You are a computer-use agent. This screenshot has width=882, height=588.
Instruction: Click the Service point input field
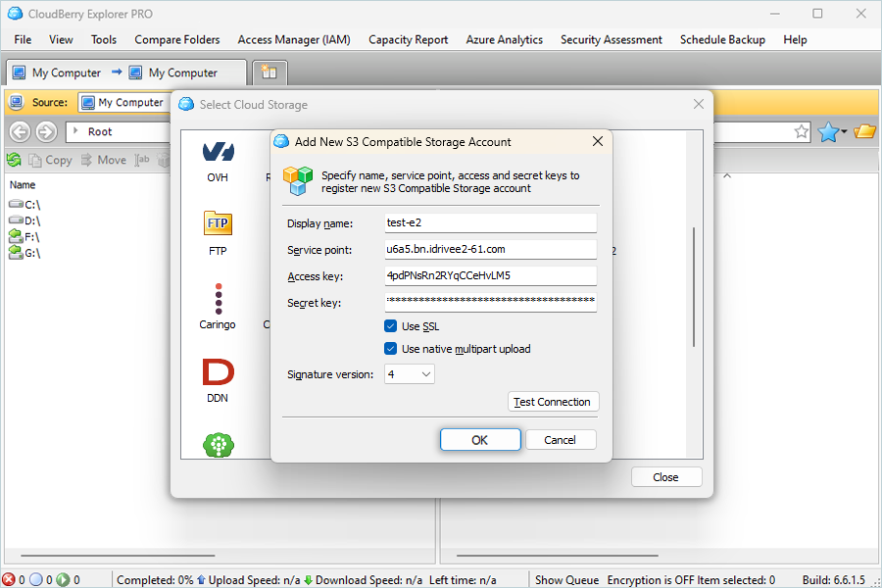pyautogui.click(x=491, y=249)
